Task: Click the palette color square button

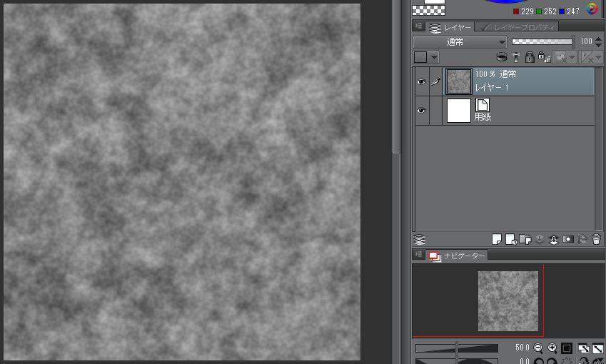Action: tap(420, 58)
